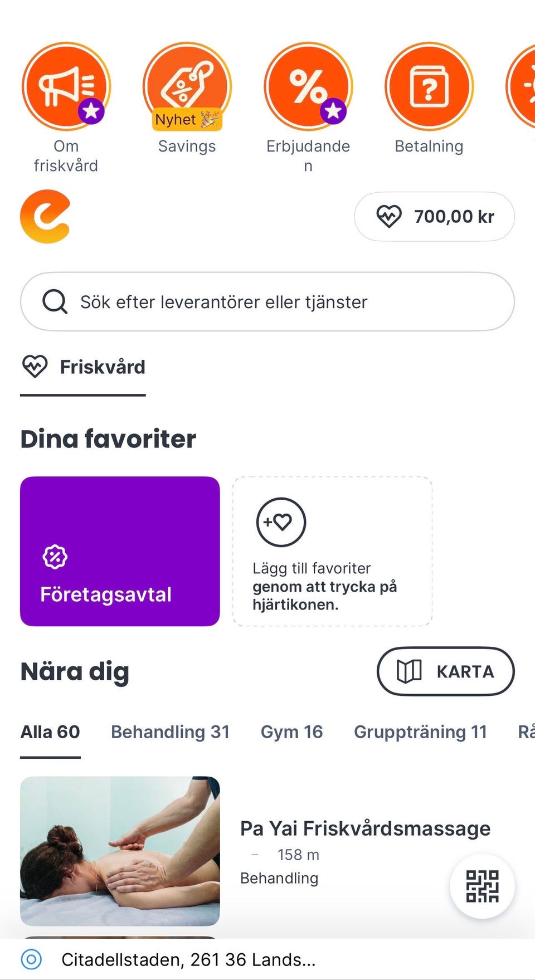Select the Gruppträning 11 tab

pyautogui.click(x=421, y=732)
